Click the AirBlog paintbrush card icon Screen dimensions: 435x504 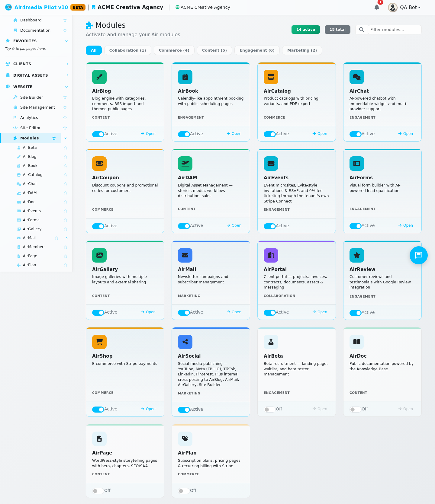pyautogui.click(x=99, y=77)
